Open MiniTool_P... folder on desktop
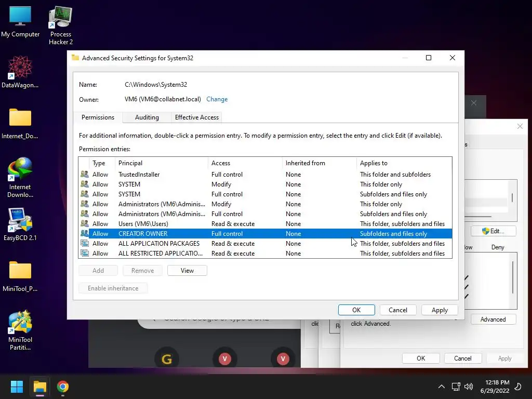The image size is (532, 399). click(x=20, y=276)
